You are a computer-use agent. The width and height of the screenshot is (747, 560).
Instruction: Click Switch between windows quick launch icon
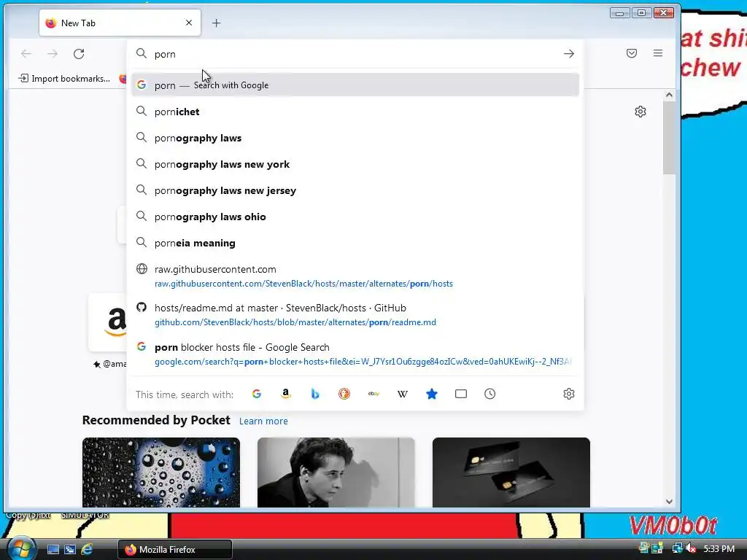[70, 550]
